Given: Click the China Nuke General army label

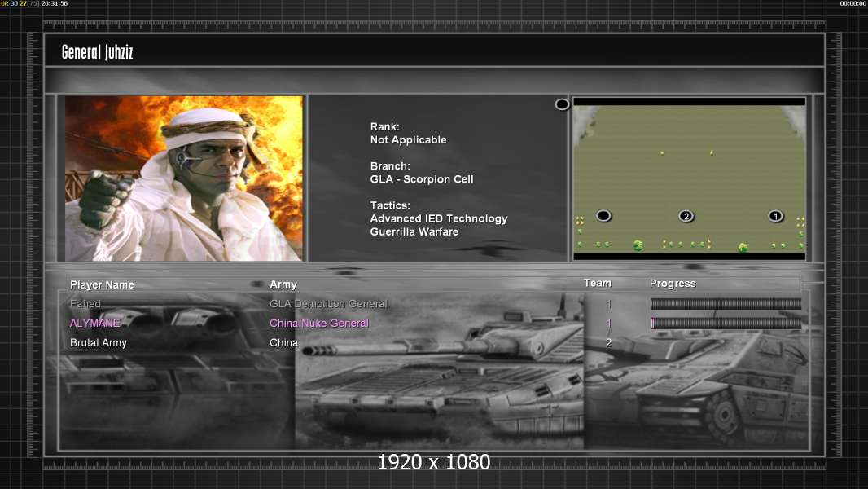Looking at the screenshot, I should click(319, 324).
